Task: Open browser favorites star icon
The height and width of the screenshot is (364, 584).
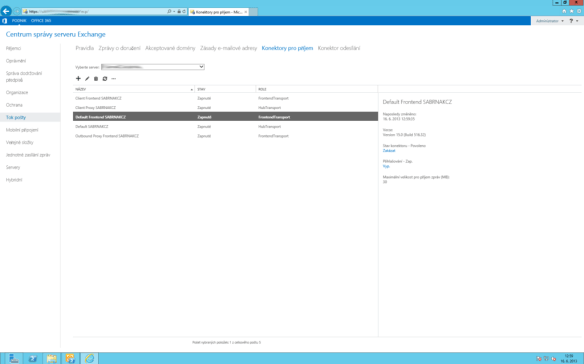Action: coord(572,11)
